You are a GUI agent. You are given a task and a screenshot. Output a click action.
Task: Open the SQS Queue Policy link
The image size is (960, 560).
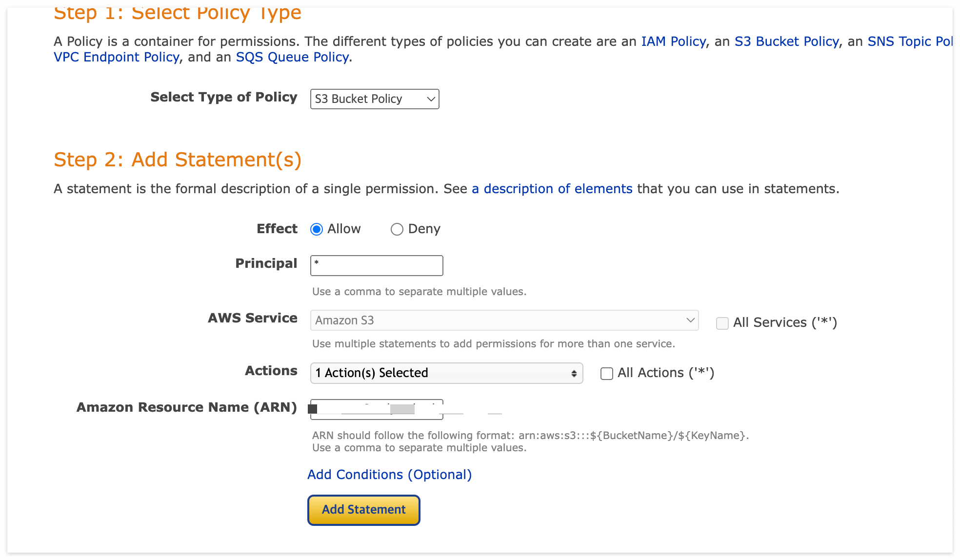pyautogui.click(x=292, y=57)
